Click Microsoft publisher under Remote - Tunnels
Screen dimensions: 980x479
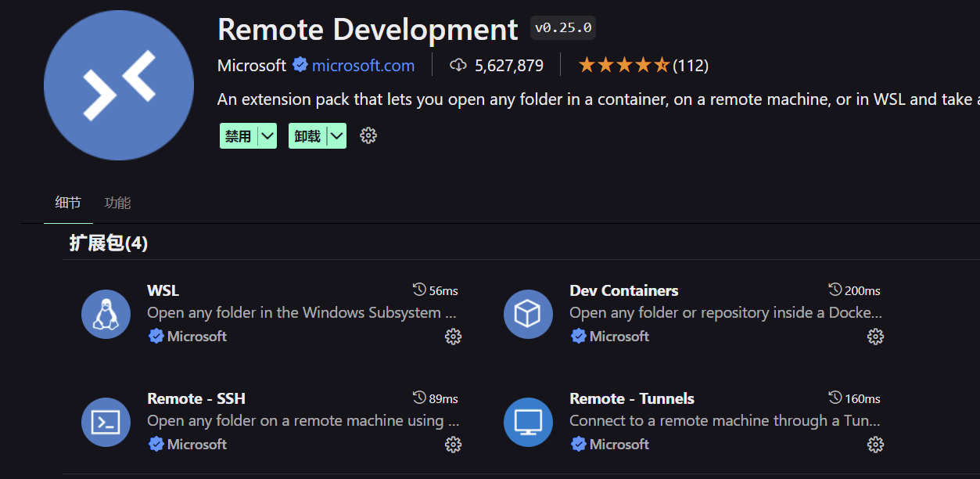point(619,445)
